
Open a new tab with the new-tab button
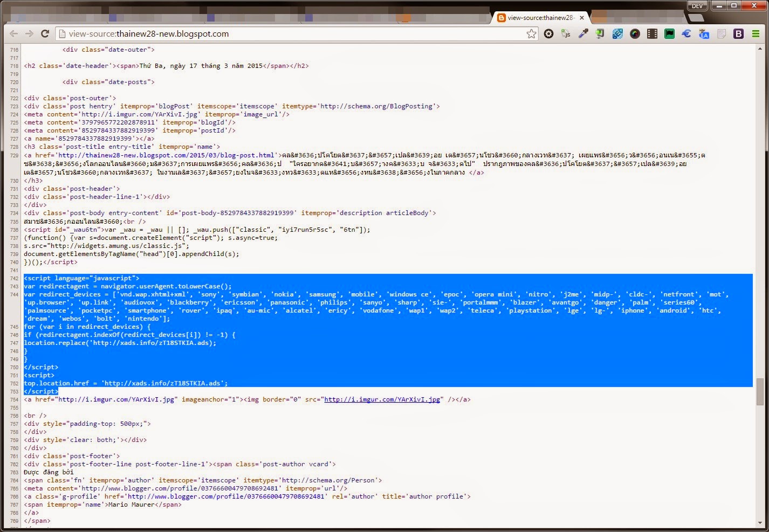coord(696,18)
